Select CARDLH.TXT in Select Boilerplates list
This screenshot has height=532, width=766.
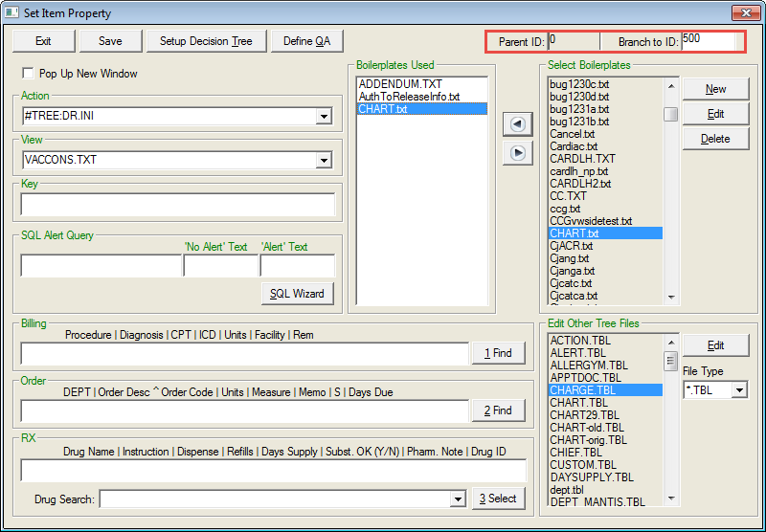582,159
